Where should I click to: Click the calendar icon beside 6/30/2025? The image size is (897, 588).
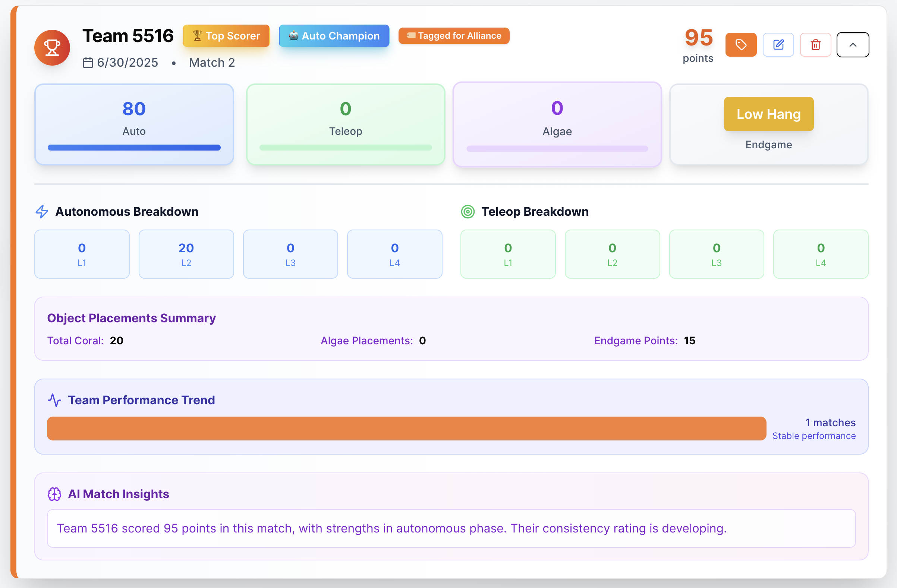[x=88, y=63]
